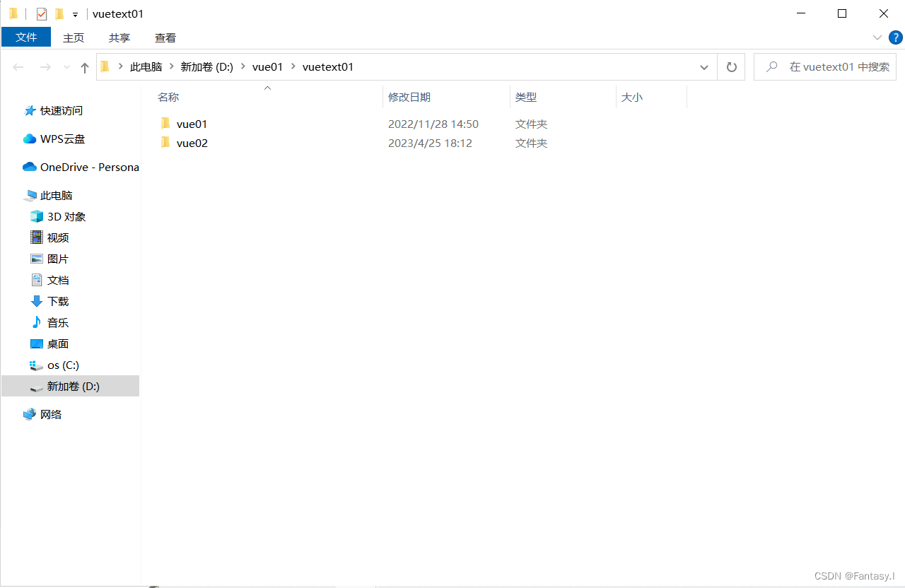Click the WPS云盘 cloud icon

(x=30, y=139)
